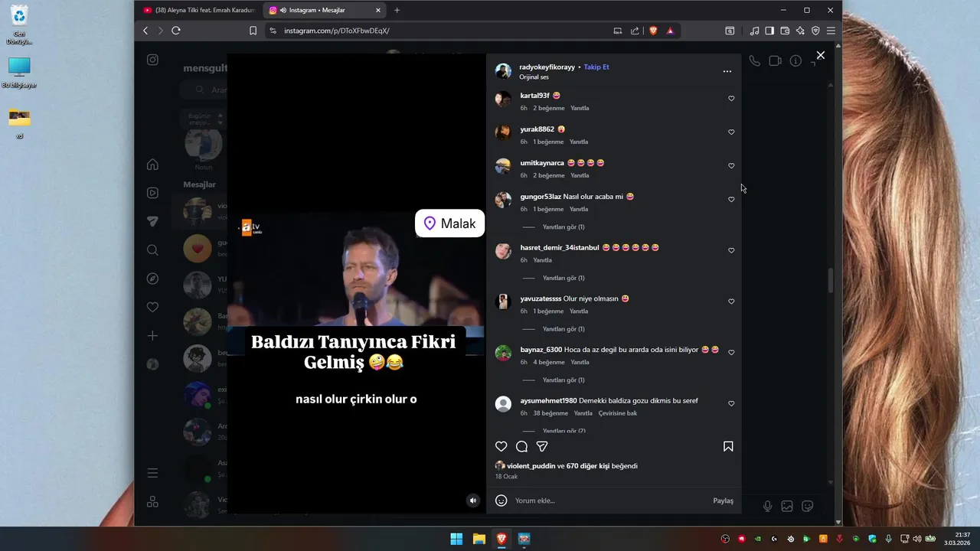Viewport: 980px width, 551px height.
Task: Open Brave VPN shield icon
Action: (x=815, y=31)
